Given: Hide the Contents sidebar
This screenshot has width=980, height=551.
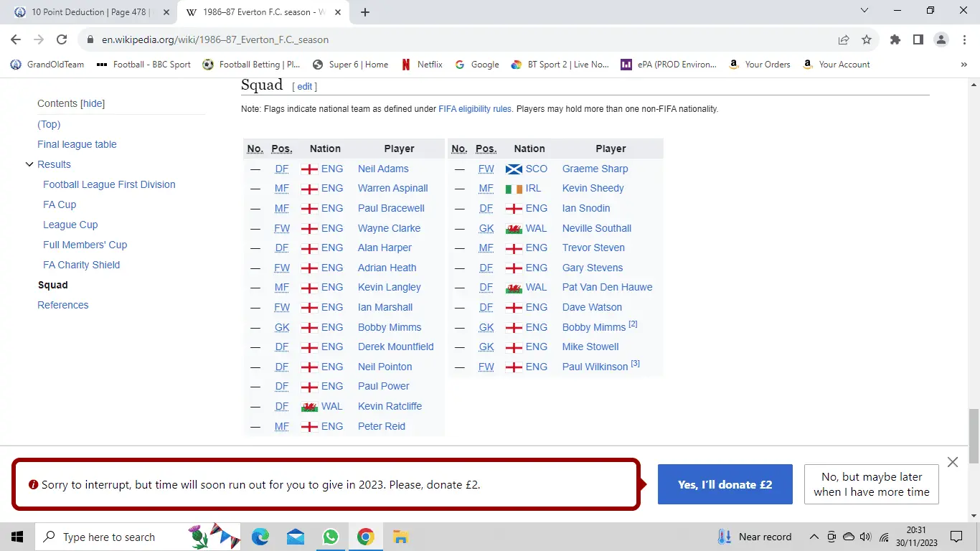Looking at the screenshot, I should pos(93,104).
